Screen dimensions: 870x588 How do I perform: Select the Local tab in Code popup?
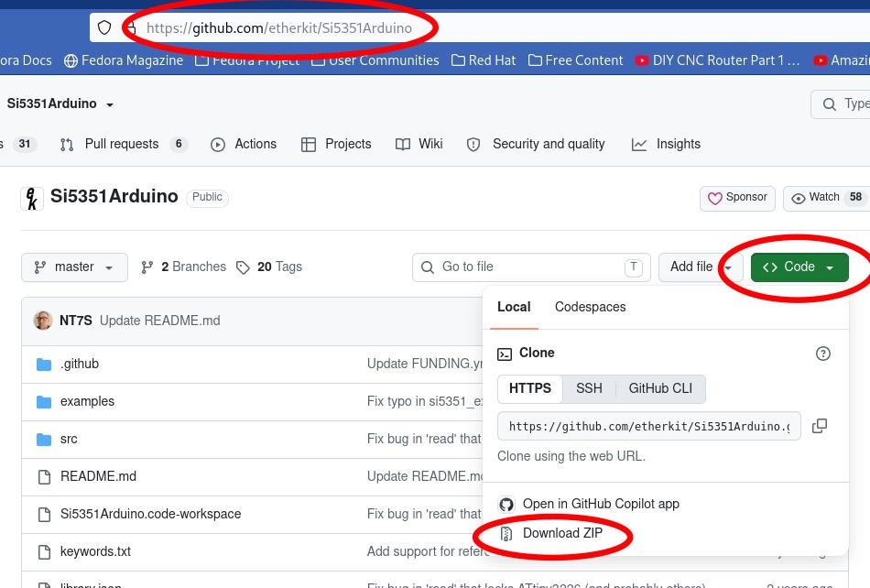click(x=514, y=308)
